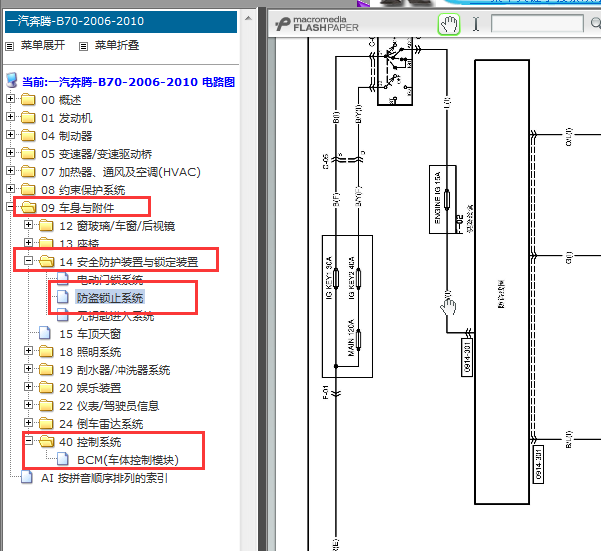Click the open 40 控制系统 folder icon
Image resolution: width=601 pixels, height=551 pixels.
pos(46,441)
